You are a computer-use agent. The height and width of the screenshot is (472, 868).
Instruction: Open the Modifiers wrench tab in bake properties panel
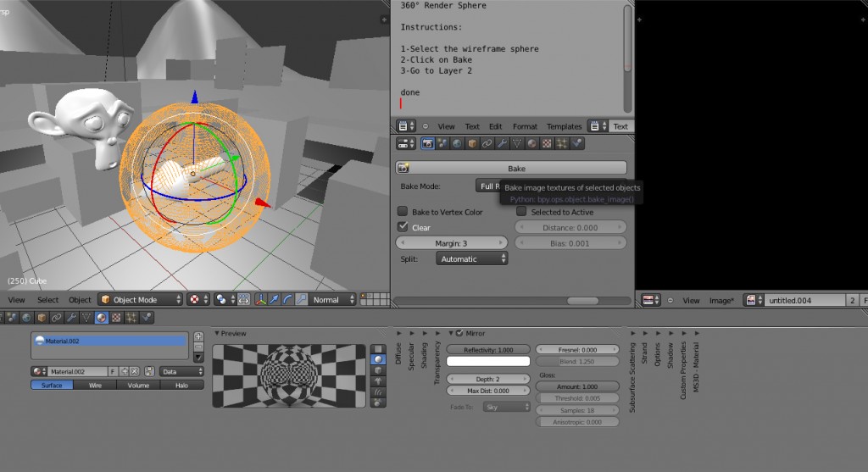coord(502,144)
